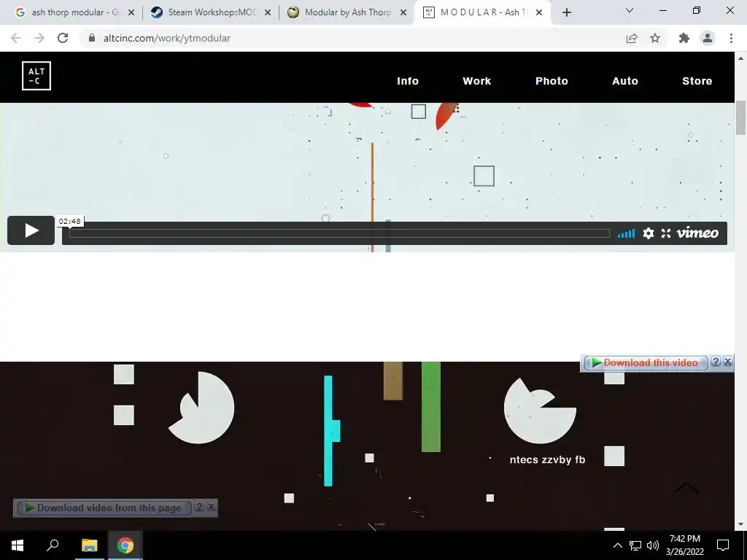
Task: Click Download this video button
Action: tap(646, 363)
